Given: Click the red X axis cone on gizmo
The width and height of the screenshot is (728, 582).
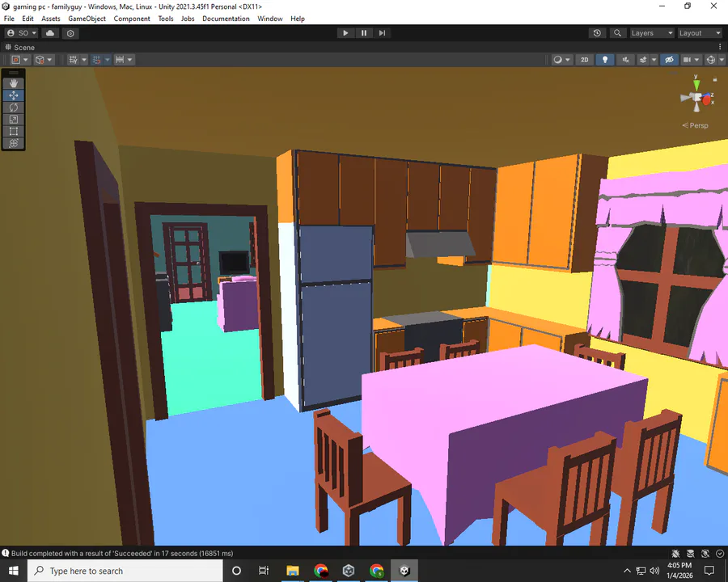Looking at the screenshot, I should tap(707, 100).
